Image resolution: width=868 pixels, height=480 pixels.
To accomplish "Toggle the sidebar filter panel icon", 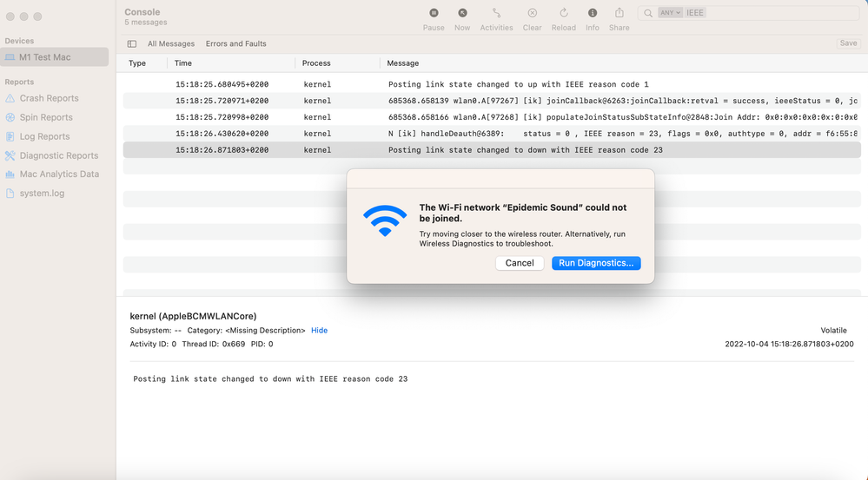I will (x=132, y=43).
